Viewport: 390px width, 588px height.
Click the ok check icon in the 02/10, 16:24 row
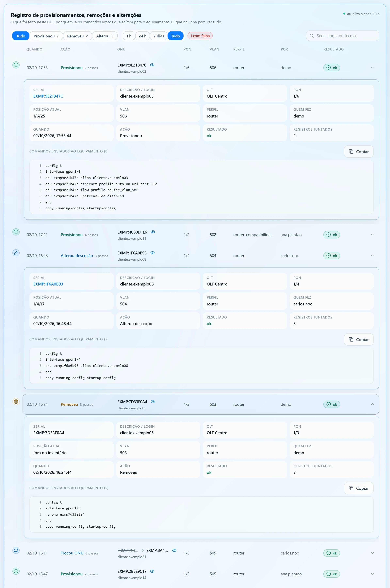[x=329, y=404]
